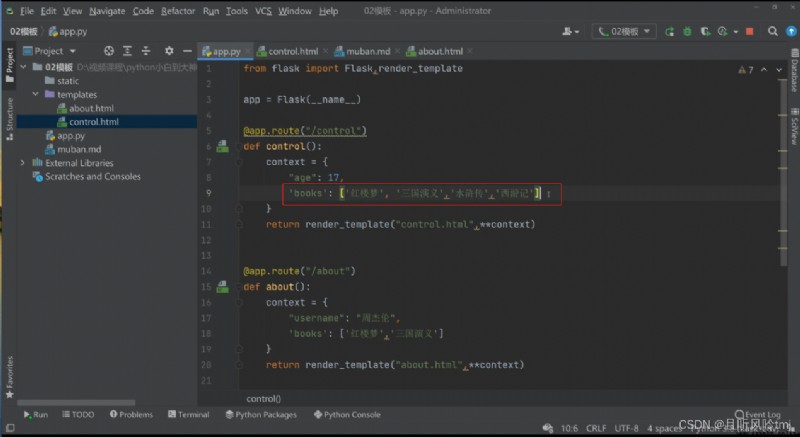Collapse all items in Project panel
The width and height of the screenshot is (800, 437).
tap(146, 51)
